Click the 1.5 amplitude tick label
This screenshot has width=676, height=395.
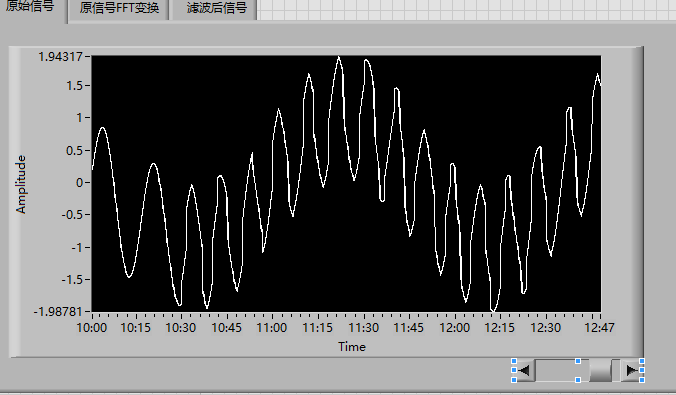click(x=75, y=86)
